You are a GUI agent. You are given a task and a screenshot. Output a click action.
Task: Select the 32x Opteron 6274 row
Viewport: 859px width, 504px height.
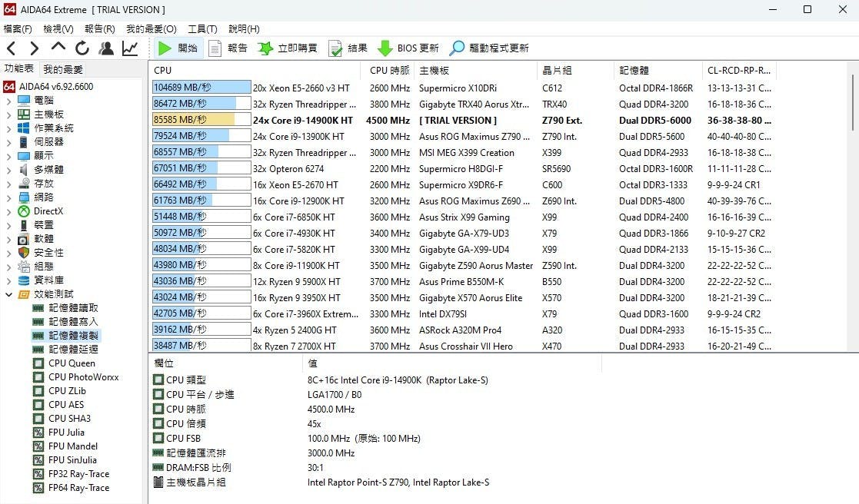[x=463, y=168]
